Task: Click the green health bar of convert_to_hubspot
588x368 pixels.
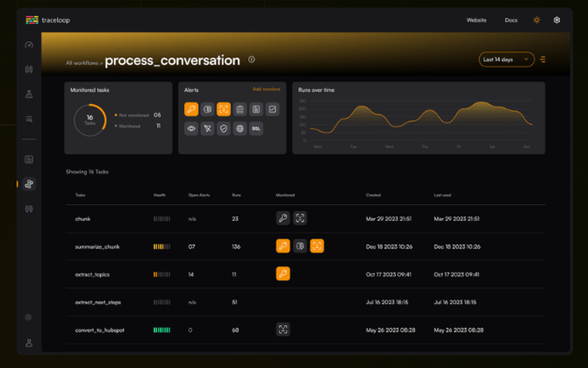Action: tap(162, 330)
